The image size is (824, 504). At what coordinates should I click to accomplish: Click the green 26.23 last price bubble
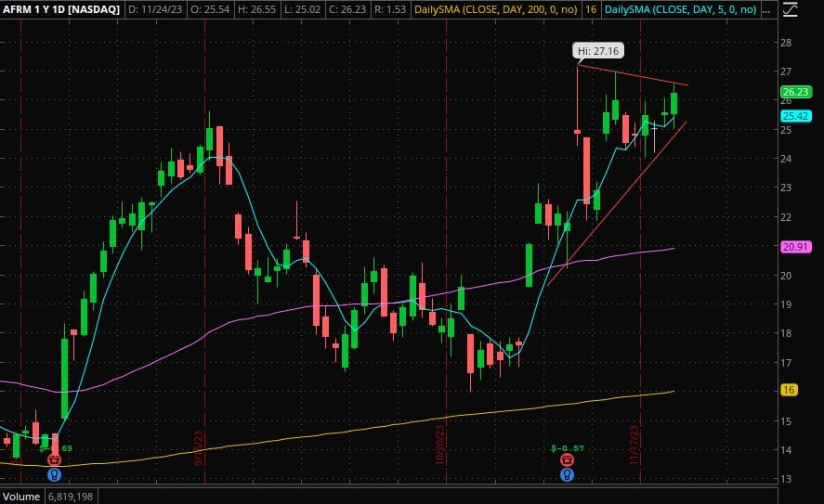[795, 92]
